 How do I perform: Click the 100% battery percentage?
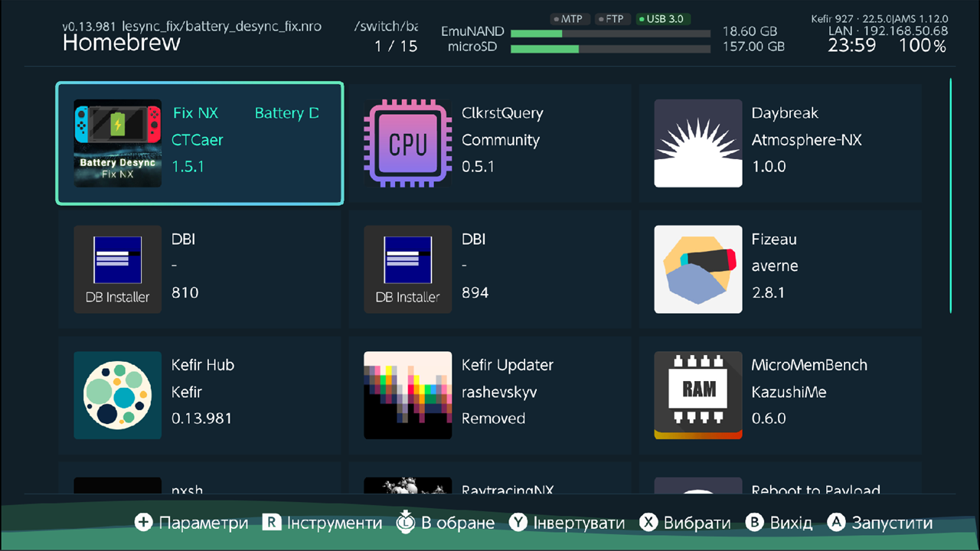click(923, 46)
